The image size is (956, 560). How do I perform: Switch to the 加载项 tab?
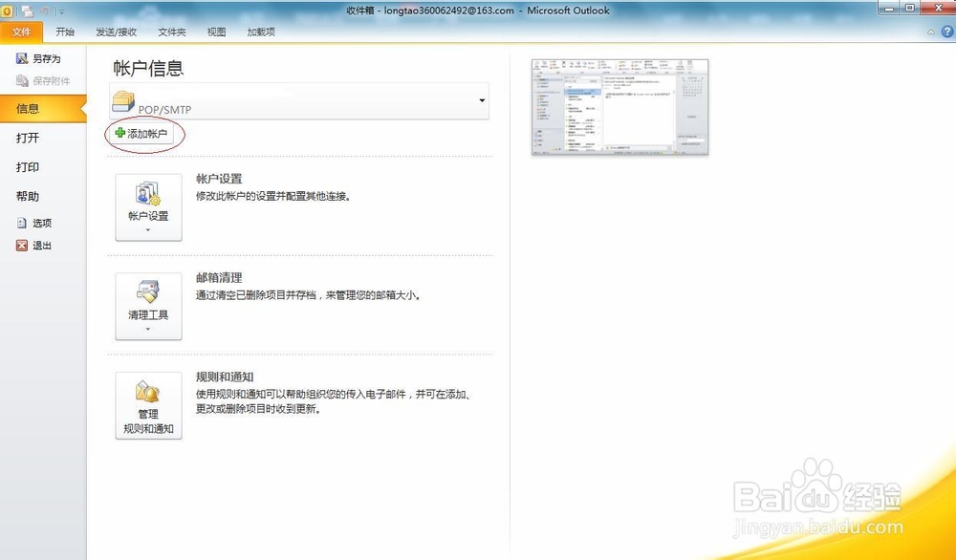coord(261,32)
